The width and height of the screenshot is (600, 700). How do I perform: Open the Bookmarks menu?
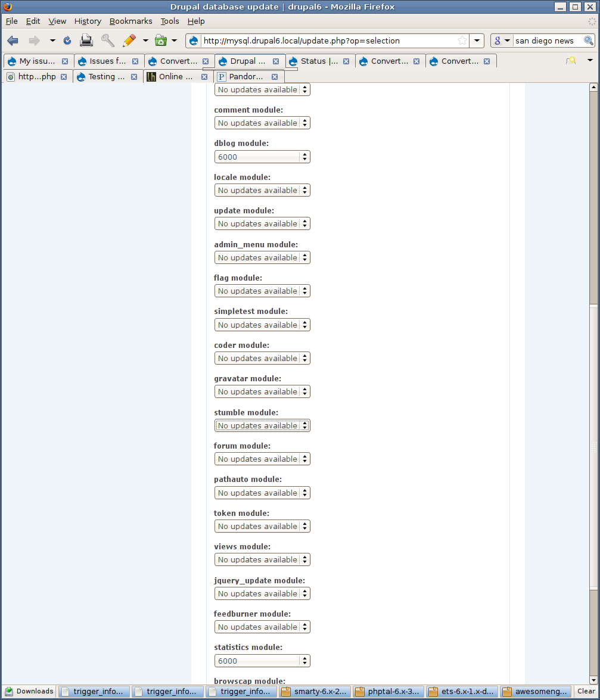(x=131, y=21)
